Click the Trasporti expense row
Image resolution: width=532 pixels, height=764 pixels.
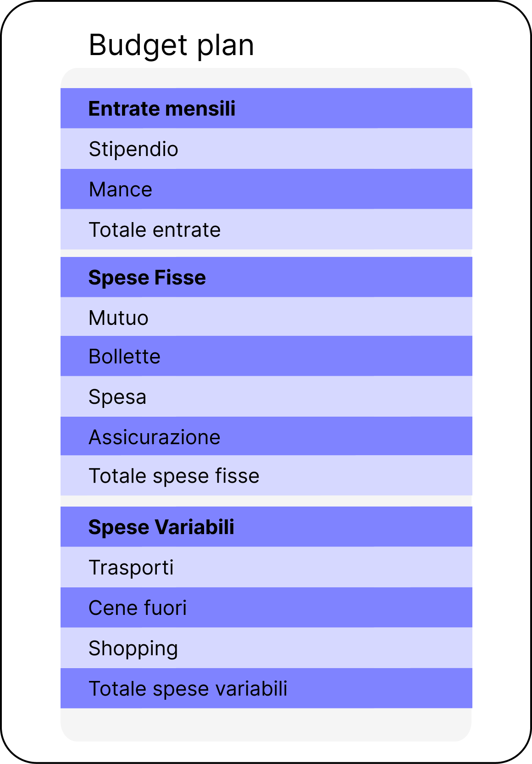pyautogui.click(x=266, y=567)
